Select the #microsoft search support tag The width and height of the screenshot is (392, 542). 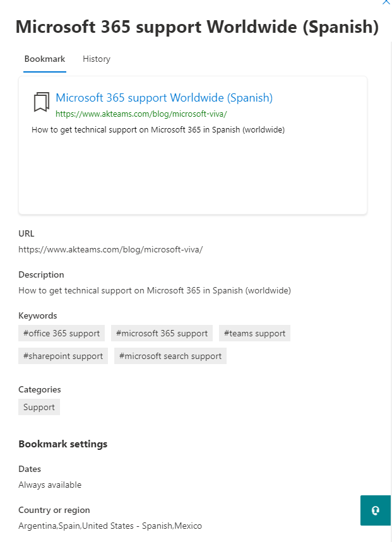pyautogui.click(x=170, y=356)
